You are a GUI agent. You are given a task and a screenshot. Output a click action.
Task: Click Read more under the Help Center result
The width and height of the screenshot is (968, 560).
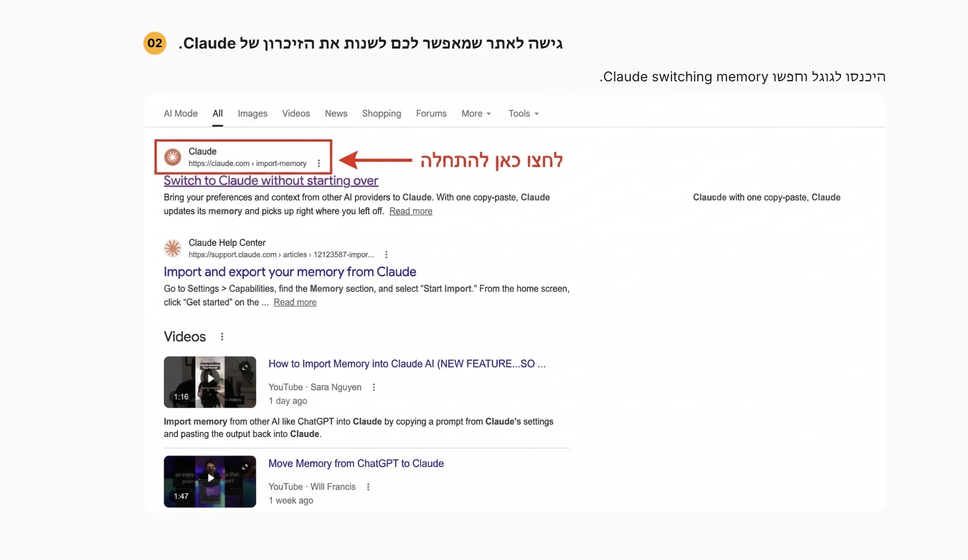point(295,302)
